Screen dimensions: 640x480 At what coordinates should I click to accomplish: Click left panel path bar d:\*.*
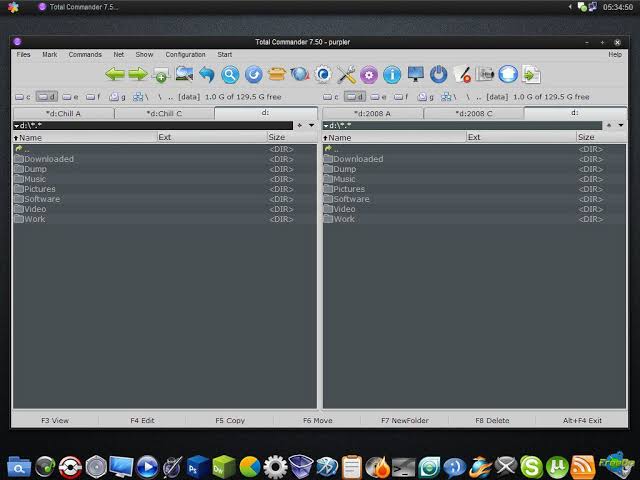pyautogui.click(x=153, y=125)
